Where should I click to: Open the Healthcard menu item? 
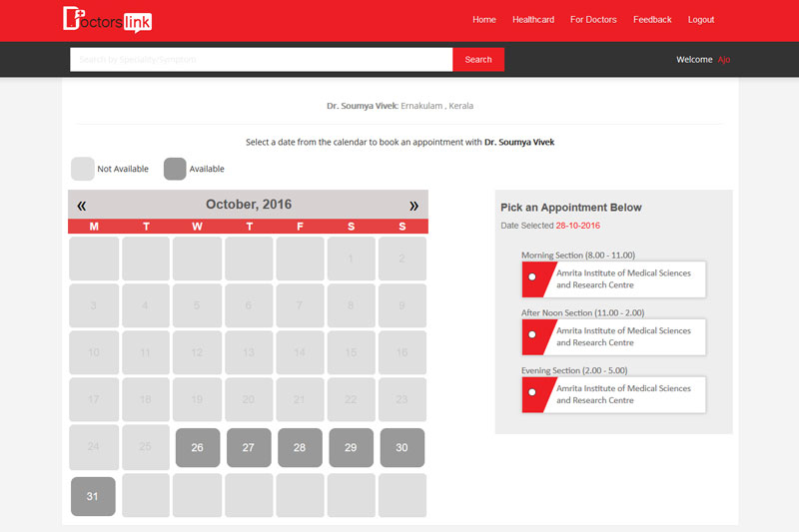click(x=532, y=20)
